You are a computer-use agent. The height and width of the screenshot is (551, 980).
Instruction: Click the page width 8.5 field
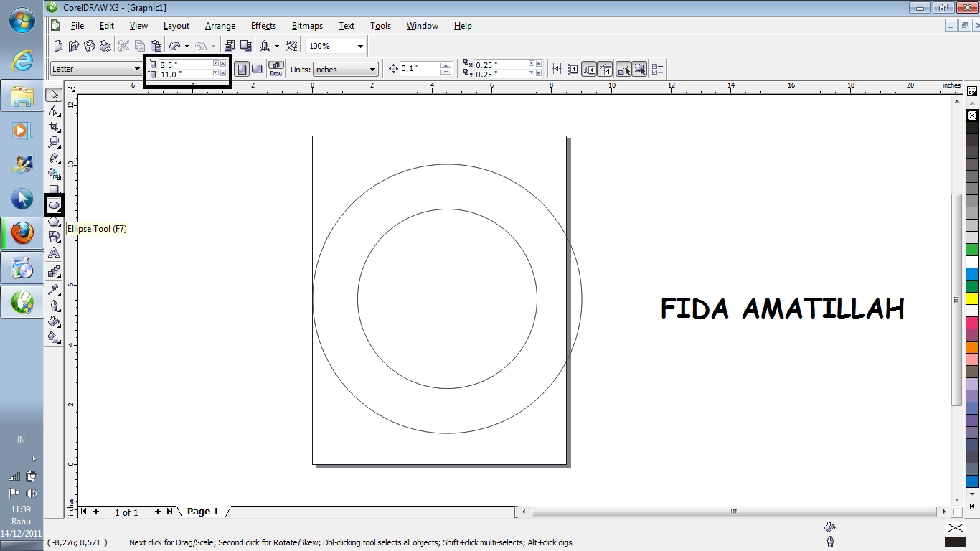pyautogui.click(x=185, y=65)
